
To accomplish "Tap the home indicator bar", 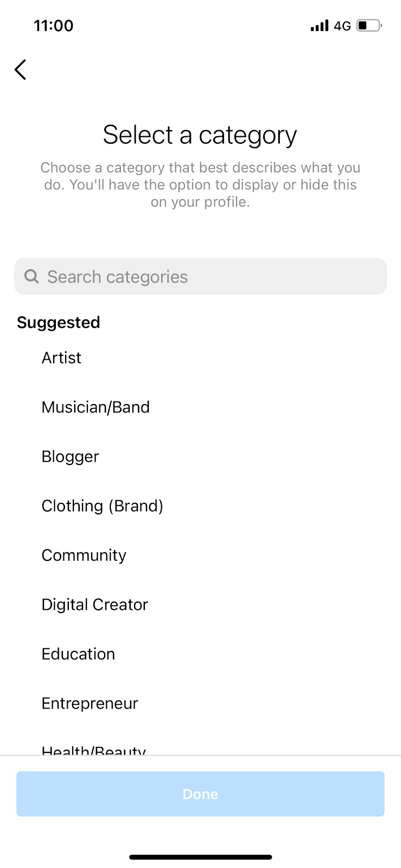I will coord(200,857).
